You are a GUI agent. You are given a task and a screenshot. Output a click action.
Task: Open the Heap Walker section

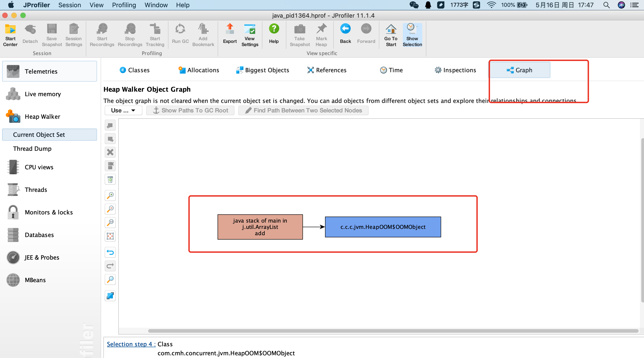coord(42,117)
